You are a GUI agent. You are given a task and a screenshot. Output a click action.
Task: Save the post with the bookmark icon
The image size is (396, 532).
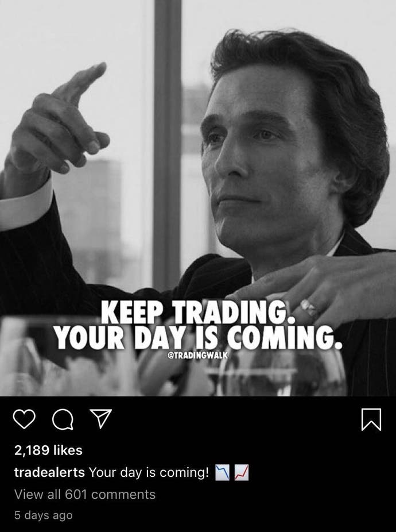371,420
